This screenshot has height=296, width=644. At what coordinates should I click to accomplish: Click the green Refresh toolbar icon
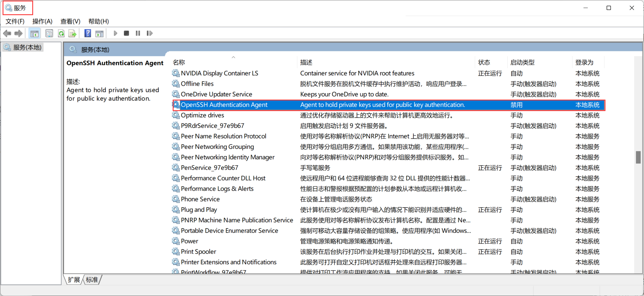[61, 33]
